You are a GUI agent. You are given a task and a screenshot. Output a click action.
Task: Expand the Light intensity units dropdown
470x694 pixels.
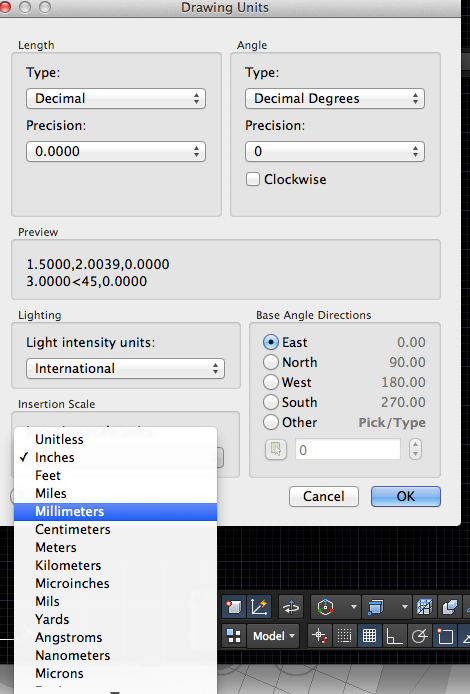tap(125, 368)
